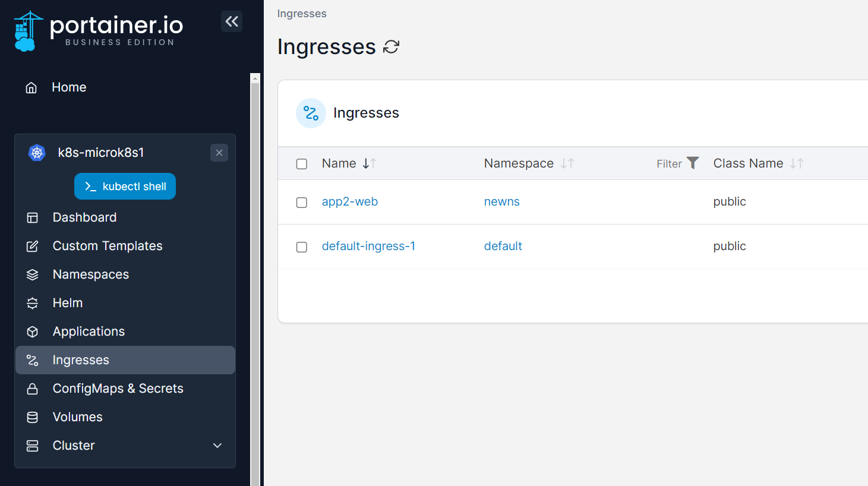Expand the Cluster menu chevron
868x486 pixels.
pos(217,446)
